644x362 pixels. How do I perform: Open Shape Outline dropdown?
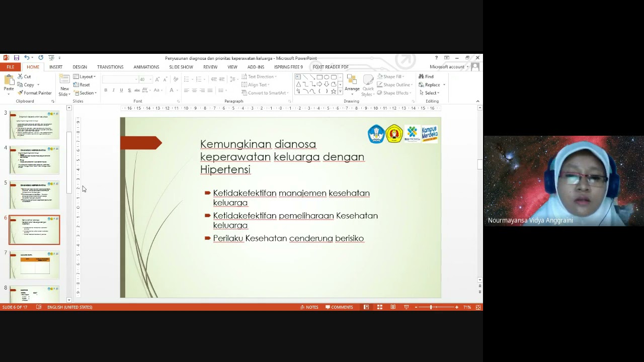click(394, 84)
